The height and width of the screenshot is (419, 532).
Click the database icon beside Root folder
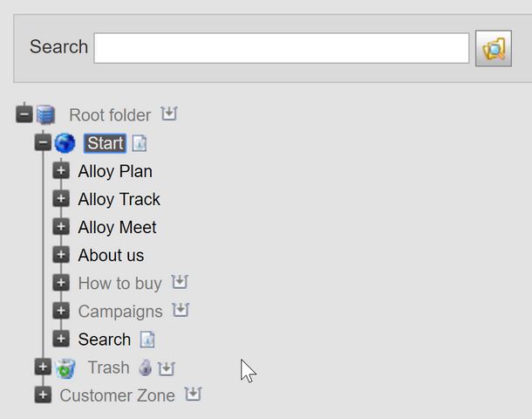click(x=46, y=115)
